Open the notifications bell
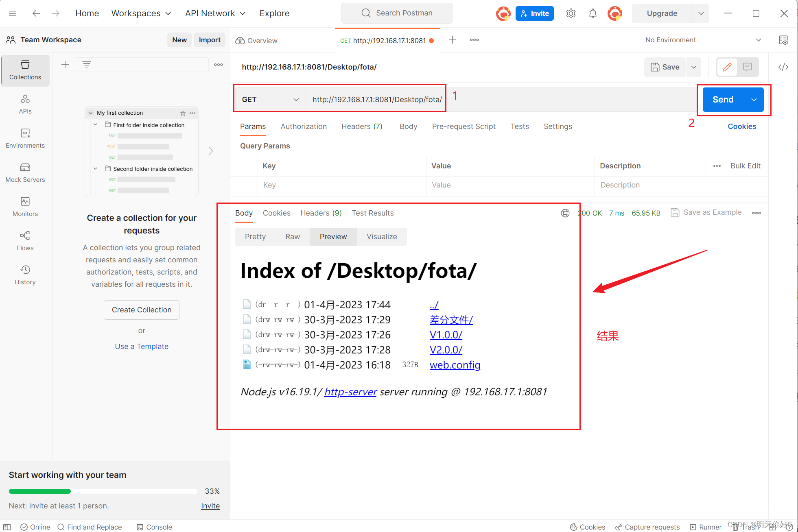Screen dimensions: 798x532 [593, 13]
